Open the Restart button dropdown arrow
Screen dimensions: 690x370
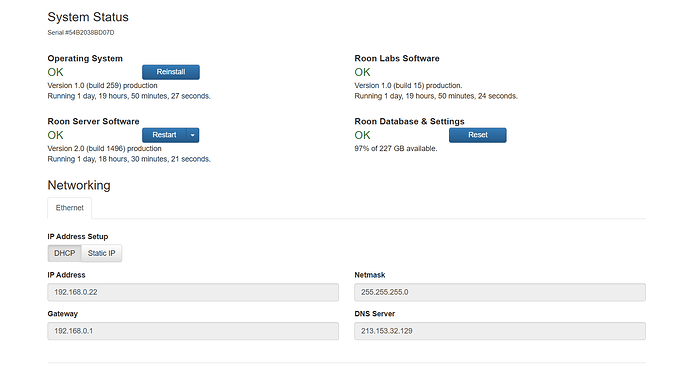193,135
